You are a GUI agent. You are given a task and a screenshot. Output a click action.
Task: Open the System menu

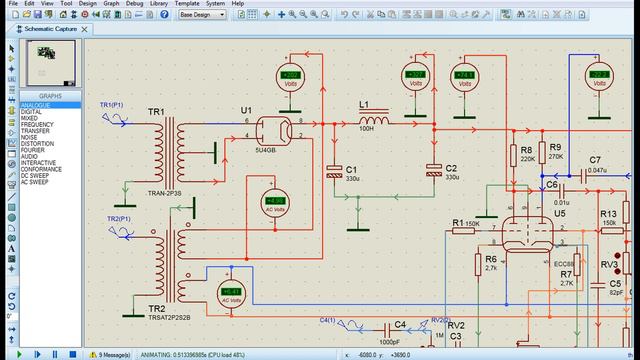click(215, 3)
